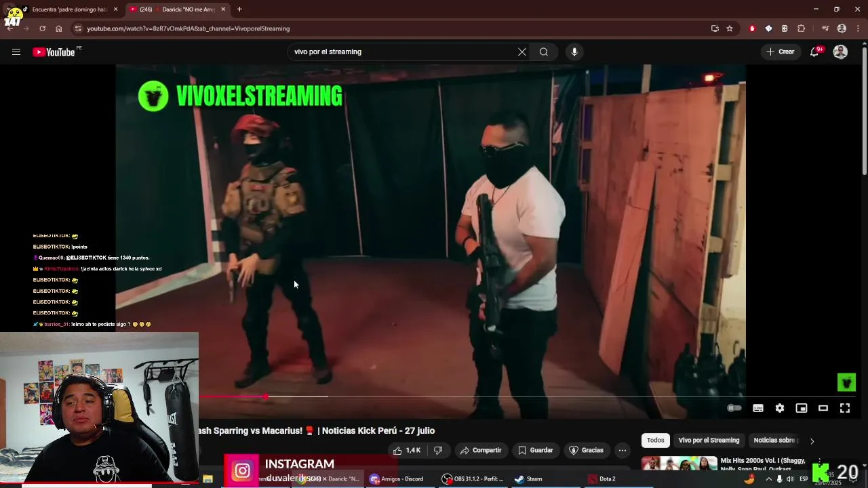Open Mix Hits 2000s Vol. I title
Viewport: 868px width, 488px height.
(763, 464)
